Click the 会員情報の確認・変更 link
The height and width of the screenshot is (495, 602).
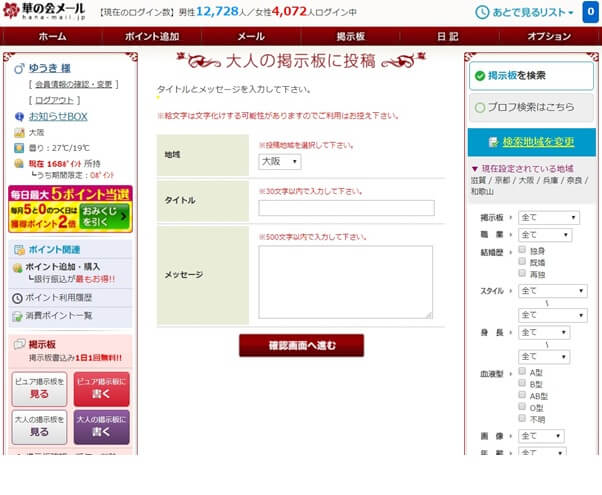(73, 84)
